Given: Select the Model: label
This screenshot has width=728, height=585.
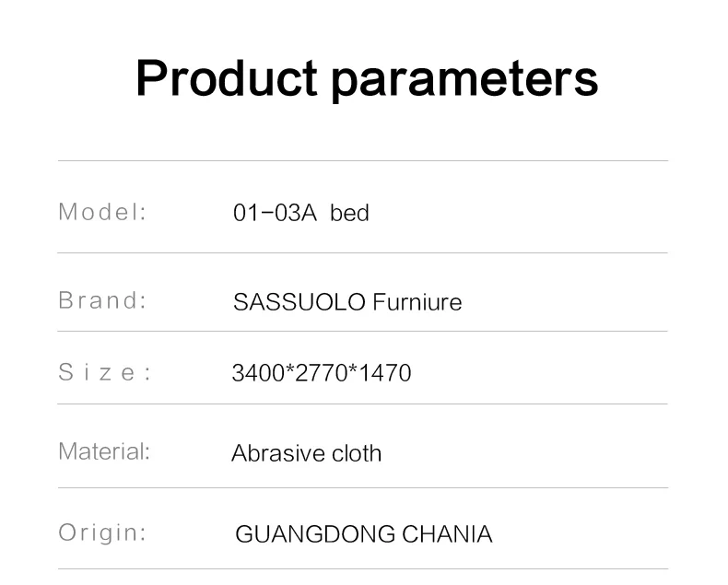Looking at the screenshot, I should coord(102,212).
